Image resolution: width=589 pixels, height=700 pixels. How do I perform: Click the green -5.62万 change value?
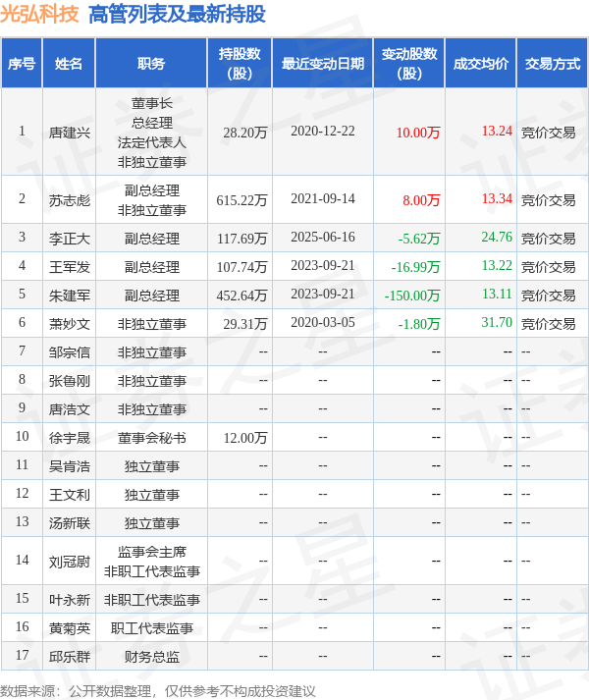point(419,239)
